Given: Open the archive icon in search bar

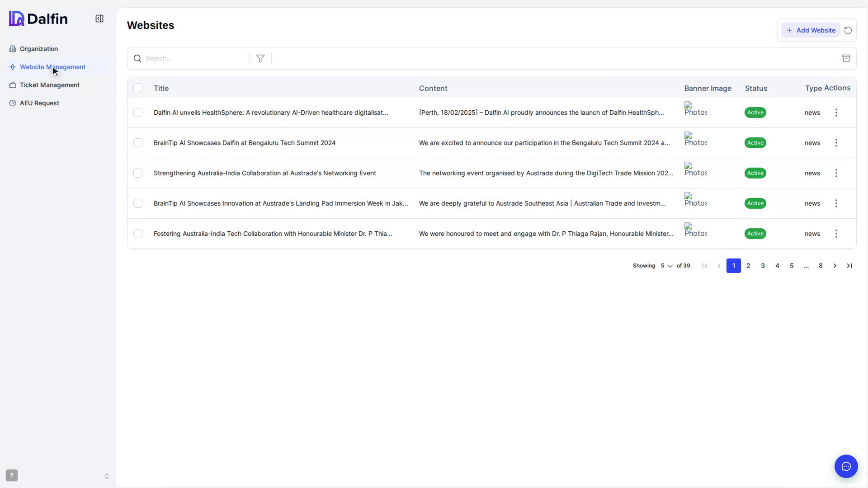Looking at the screenshot, I should point(846,58).
